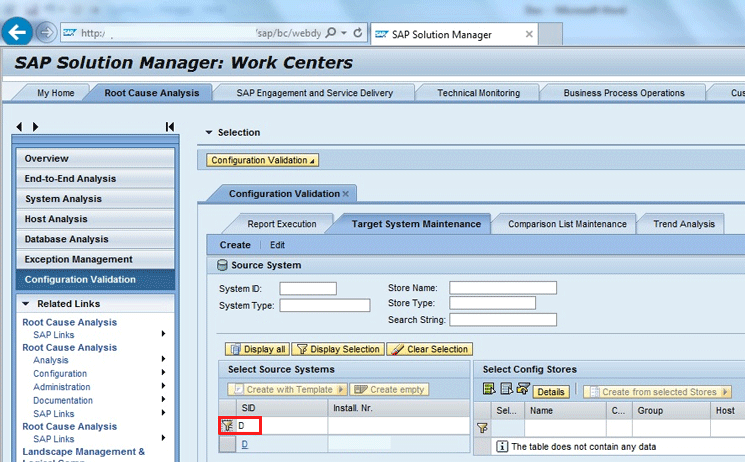745x462 pixels.
Task: Open Technical Monitoring work center tab
Action: (478, 93)
